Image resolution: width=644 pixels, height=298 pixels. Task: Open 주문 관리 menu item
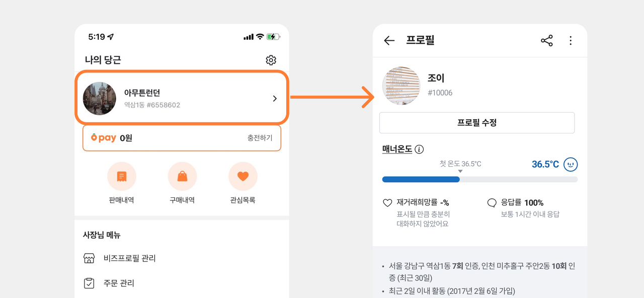(x=182, y=283)
